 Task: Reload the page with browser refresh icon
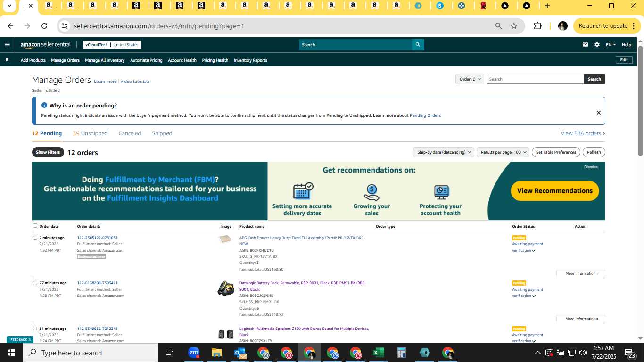[44, 26]
